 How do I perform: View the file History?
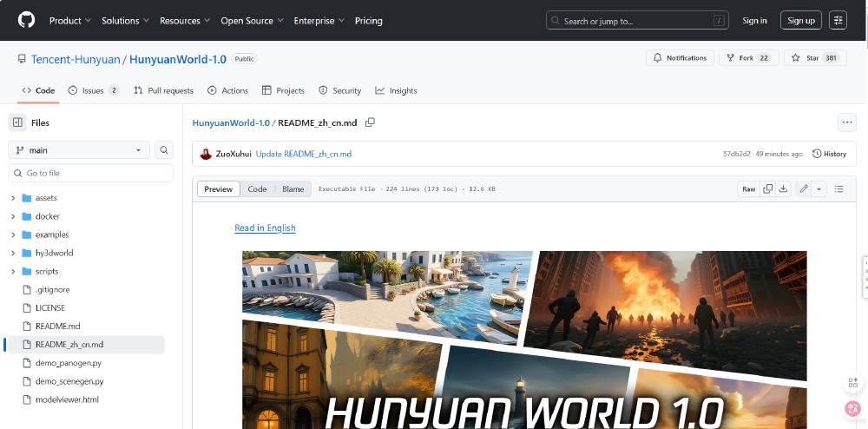[829, 154]
